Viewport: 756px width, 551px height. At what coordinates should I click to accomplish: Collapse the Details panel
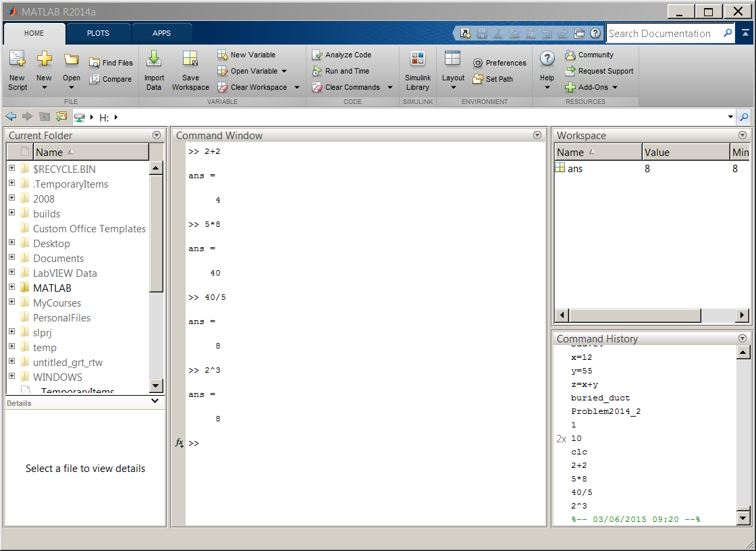point(155,401)
